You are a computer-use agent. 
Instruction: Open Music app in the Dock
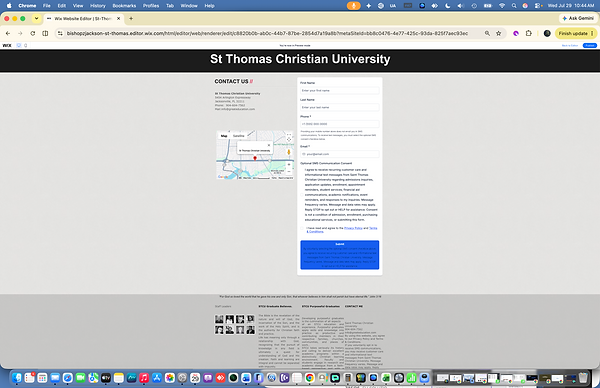144,378
